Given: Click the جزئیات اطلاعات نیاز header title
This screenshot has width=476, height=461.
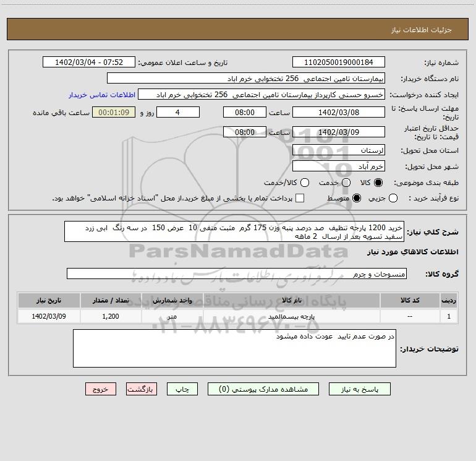Looking at the screenshot, I should tap(421, 30).
